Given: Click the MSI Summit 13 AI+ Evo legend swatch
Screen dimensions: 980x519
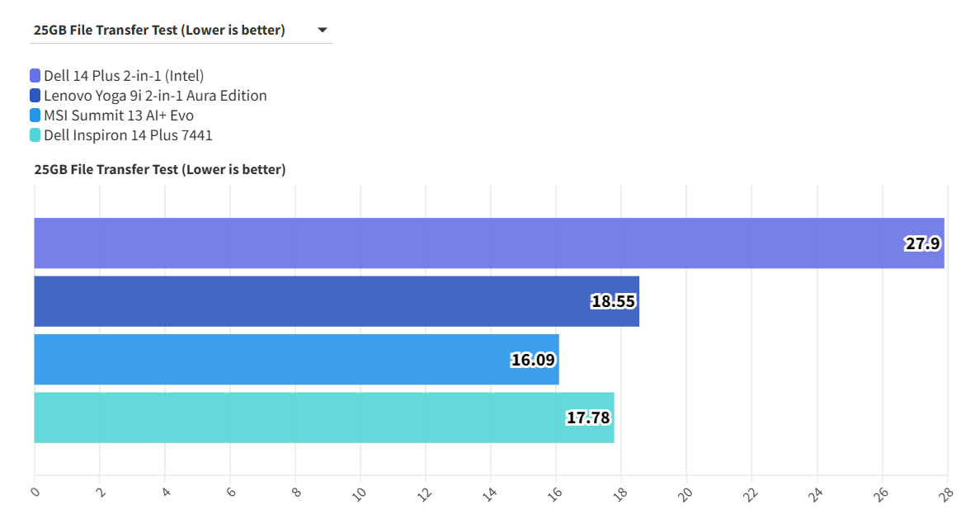Looking at the screenshot, I should tap(35, 116).
